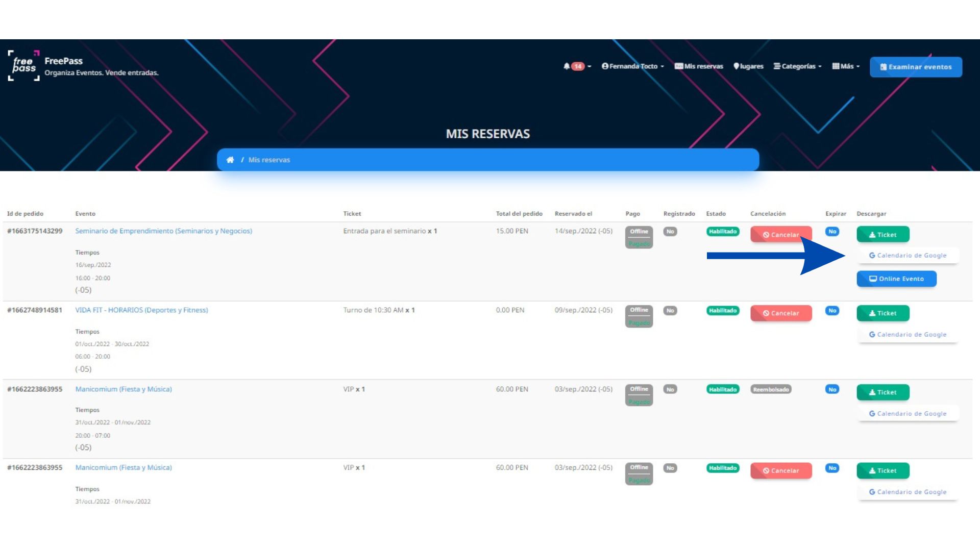
Task: Cancel the VIDA FIT - HORARIOS reservation
Action: (780, 313)
